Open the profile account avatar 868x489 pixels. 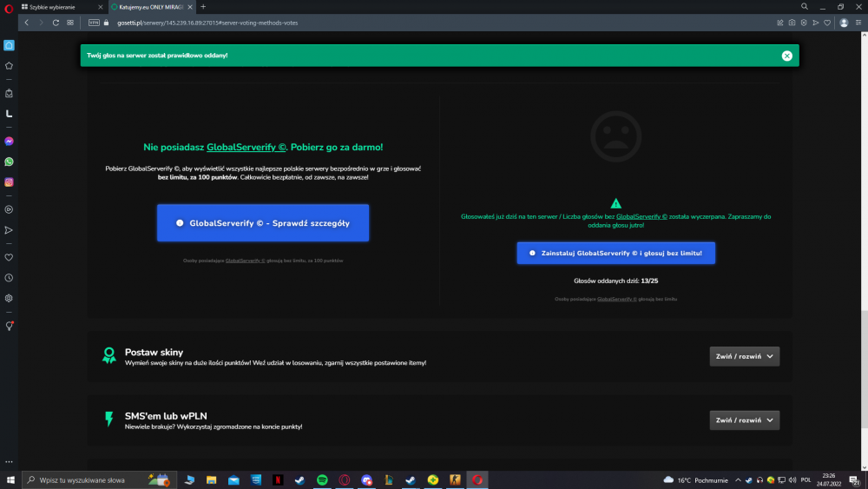tap(844, 23)
